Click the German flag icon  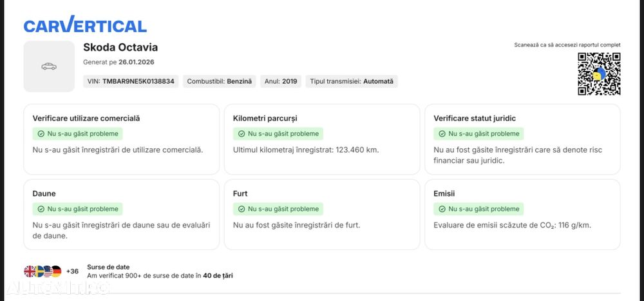pyautogui.click(x=57, y=271)
